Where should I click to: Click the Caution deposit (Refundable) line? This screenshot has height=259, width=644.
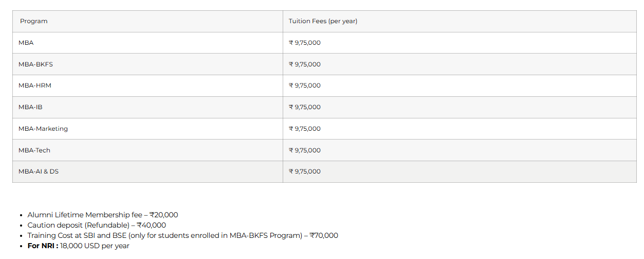tap(97, 225)
